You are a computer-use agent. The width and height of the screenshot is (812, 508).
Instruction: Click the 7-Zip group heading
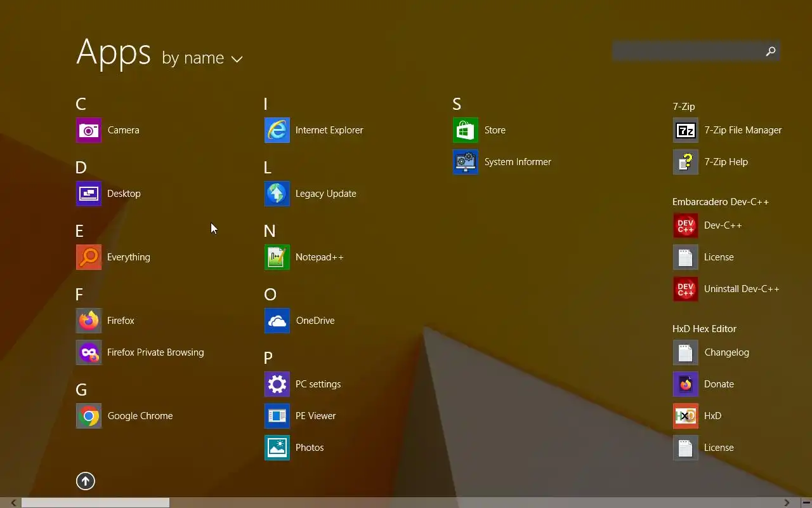pos(684,107)
